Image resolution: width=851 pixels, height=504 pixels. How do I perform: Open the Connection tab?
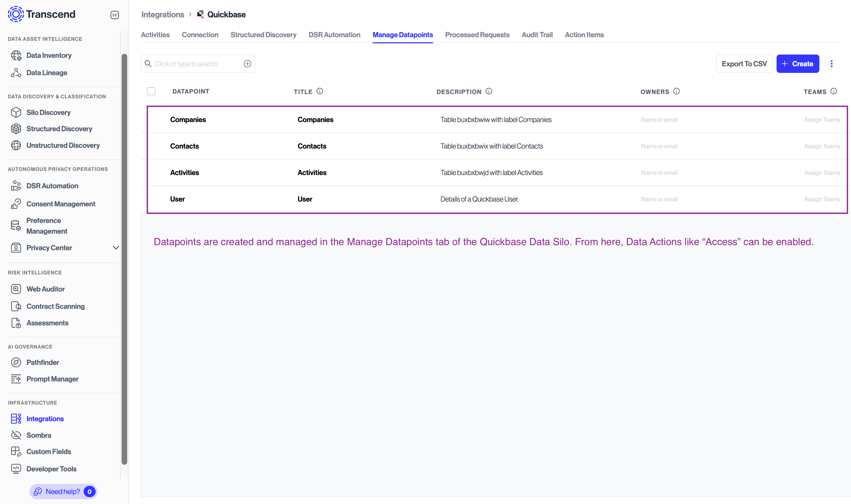click(200, 35)
